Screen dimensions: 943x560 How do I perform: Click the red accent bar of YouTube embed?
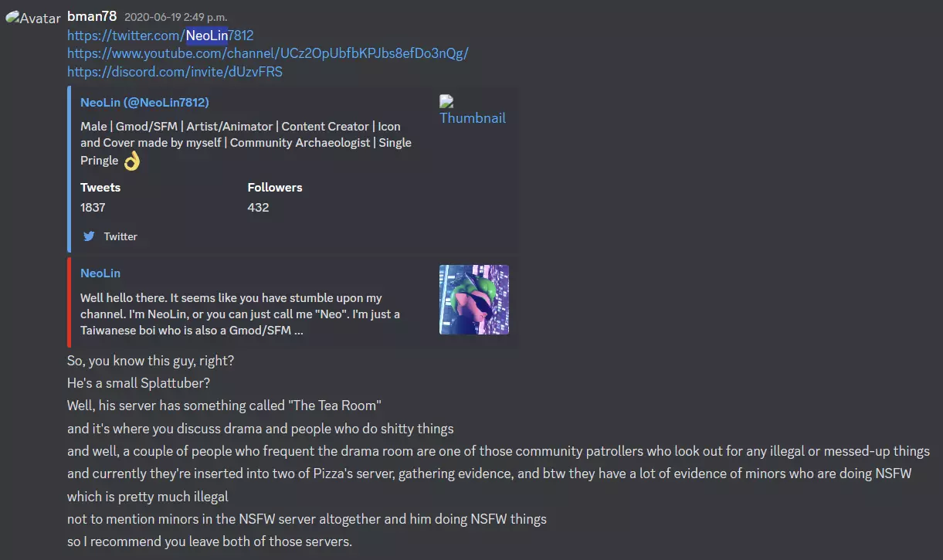point(69,300)
